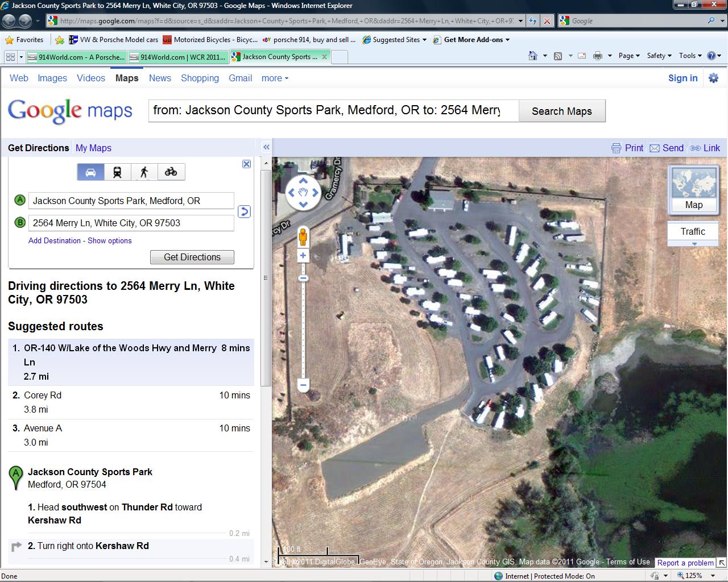Collapse the left directions panel

click(266, 148)
